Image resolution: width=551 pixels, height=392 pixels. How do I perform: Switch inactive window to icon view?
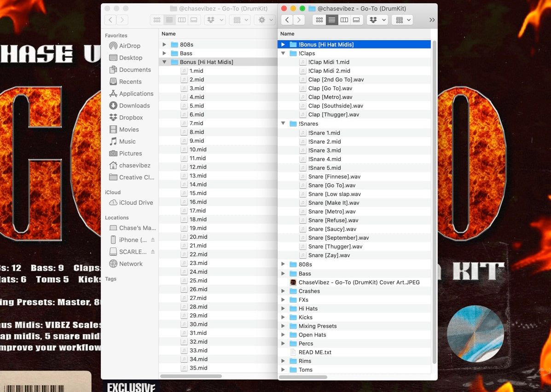tap(157, 20)
